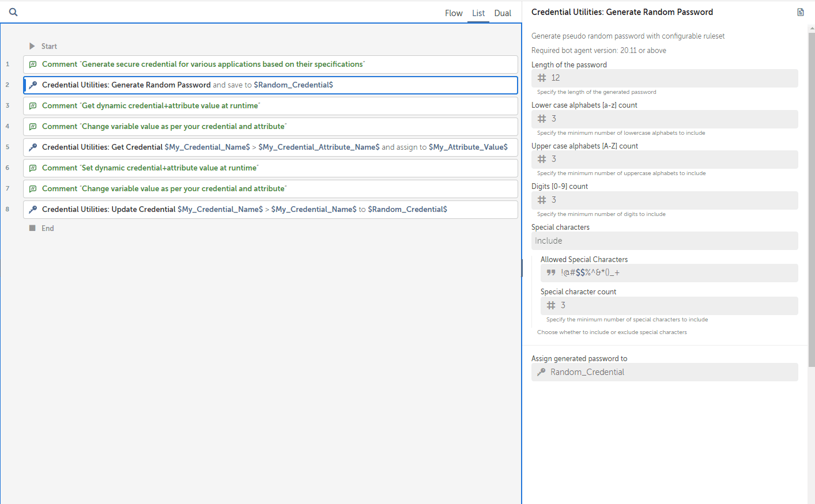Switch to the Dual view tab

(503, 13)
